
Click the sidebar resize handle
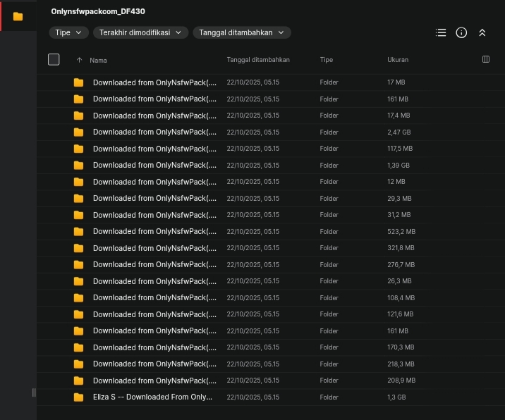33,393
